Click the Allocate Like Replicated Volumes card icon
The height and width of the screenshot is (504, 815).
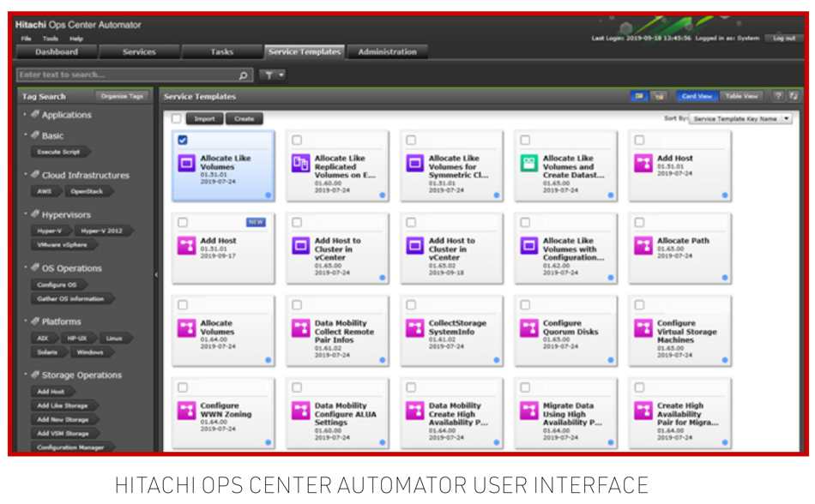pyautogui.click(x=301, y=163)
